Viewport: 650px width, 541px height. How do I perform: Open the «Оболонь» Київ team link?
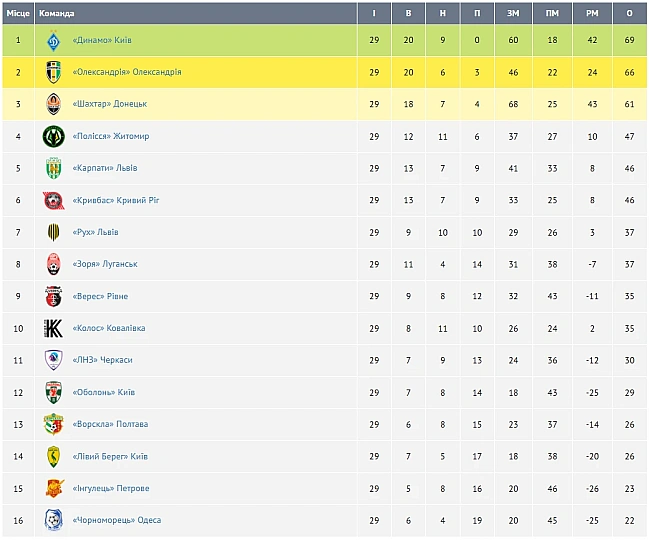click(104, 392)
